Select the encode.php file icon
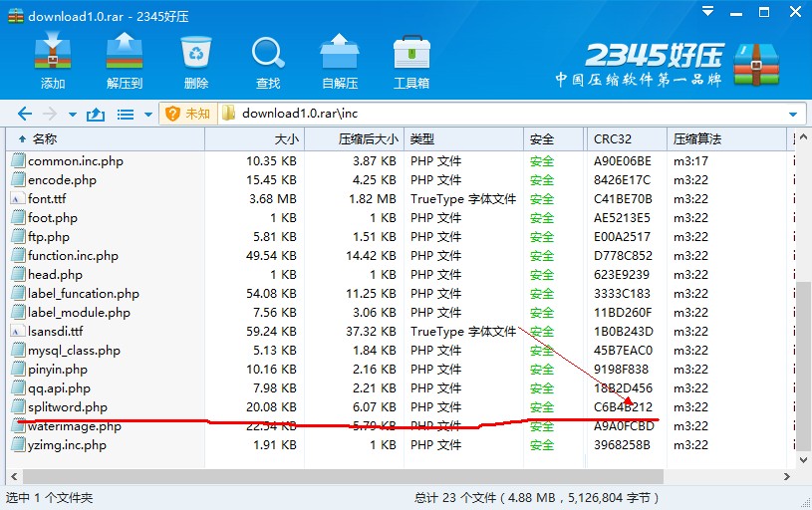 [18, 179]
